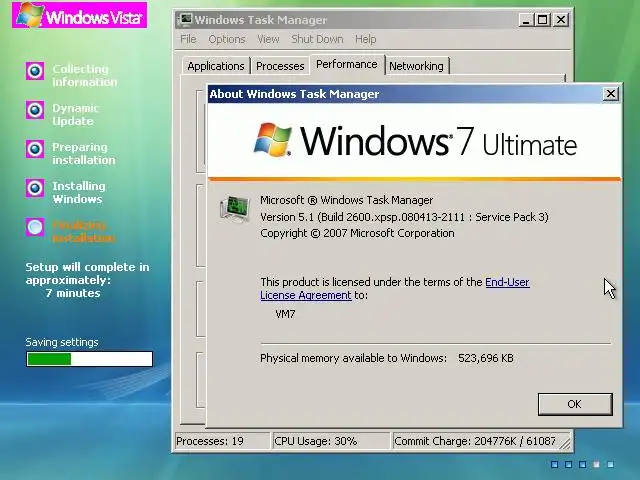Click the 7 minutes remaining text

tap(73, 293)
